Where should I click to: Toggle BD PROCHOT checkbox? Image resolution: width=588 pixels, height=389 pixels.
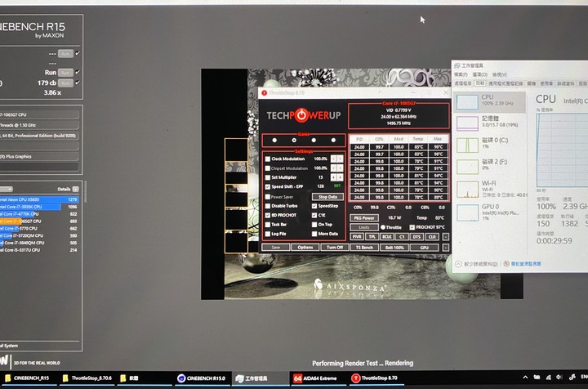tap(268, 215)
